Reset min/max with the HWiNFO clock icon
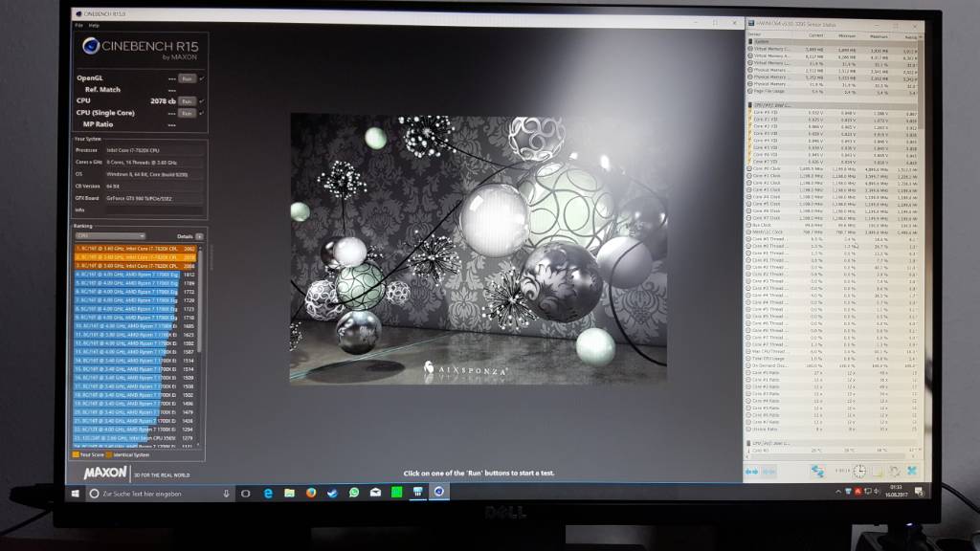Screen dimensions: 980x551 pos(860,471)
